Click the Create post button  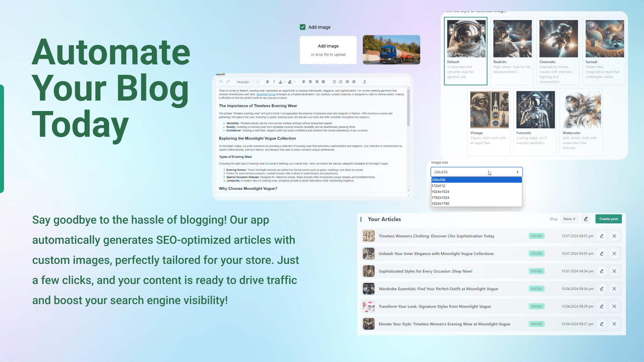coord(608,219)
